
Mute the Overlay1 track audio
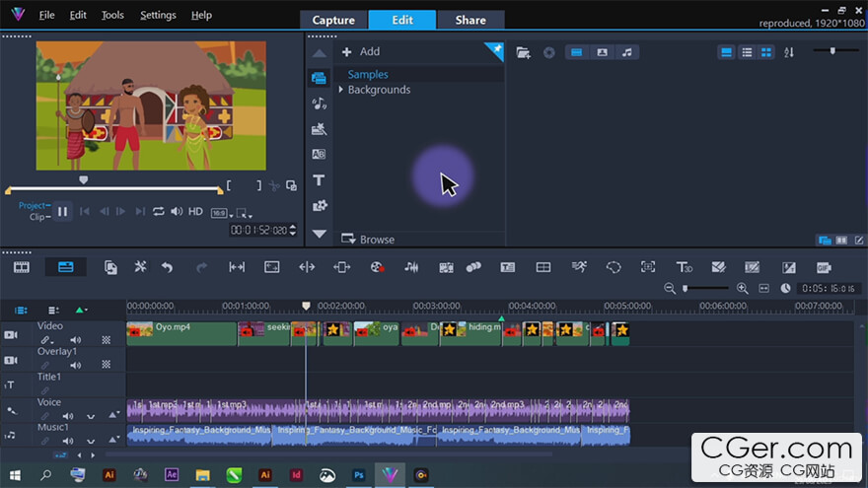click(x=75, y=365)
